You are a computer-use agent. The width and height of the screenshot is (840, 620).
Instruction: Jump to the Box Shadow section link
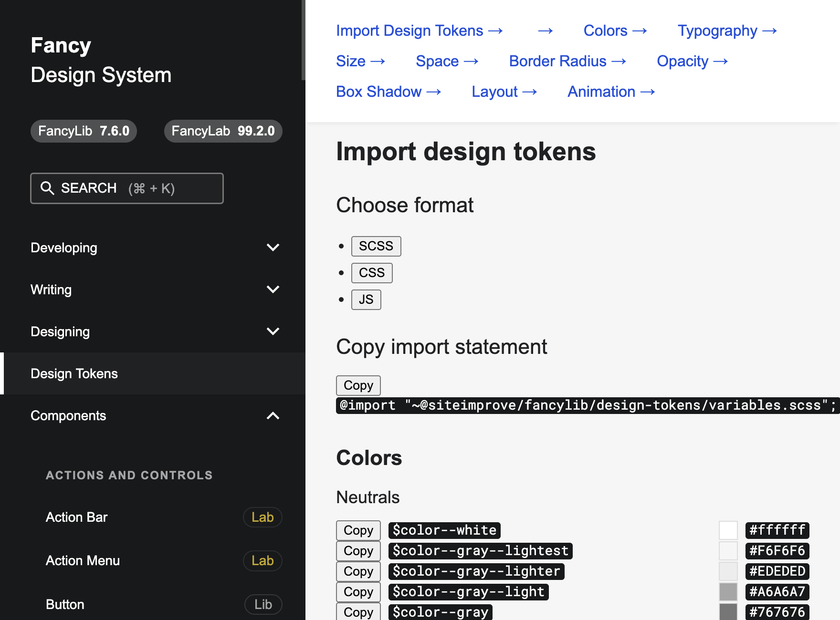(x=388, y=92)
